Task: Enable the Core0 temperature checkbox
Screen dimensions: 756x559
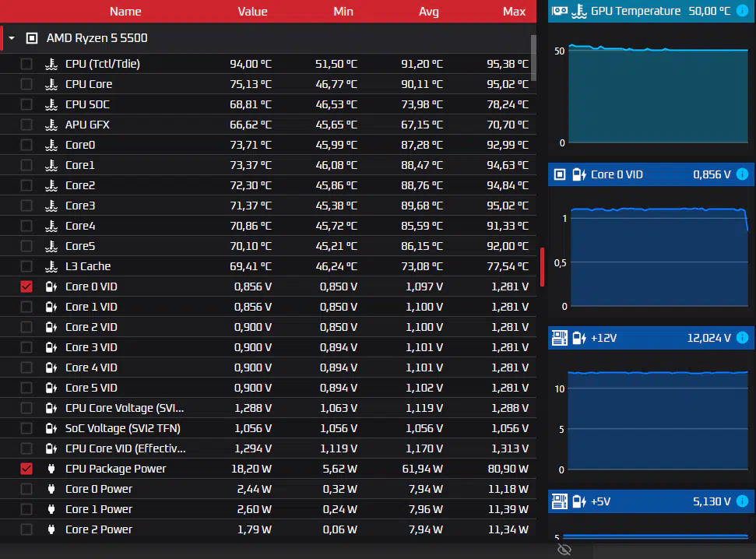Action: click(x=26, y=145)
